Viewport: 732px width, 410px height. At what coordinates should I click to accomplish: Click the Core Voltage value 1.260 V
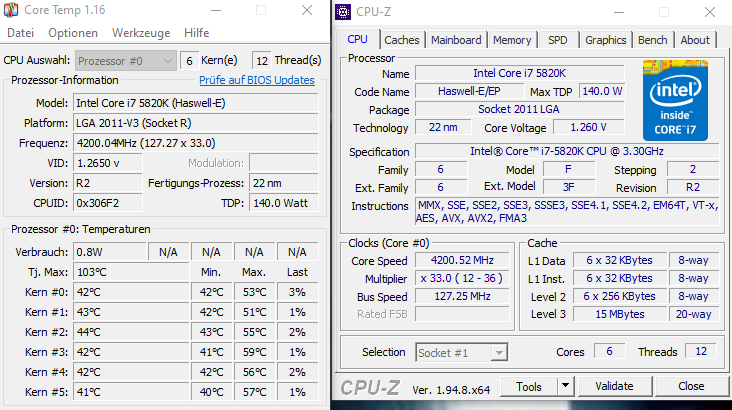pyautogui.click(x=588, y=127)
